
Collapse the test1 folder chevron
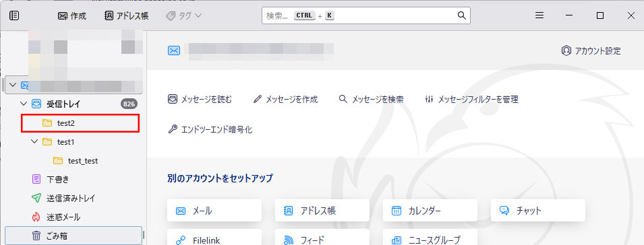(x=34, y=142)
